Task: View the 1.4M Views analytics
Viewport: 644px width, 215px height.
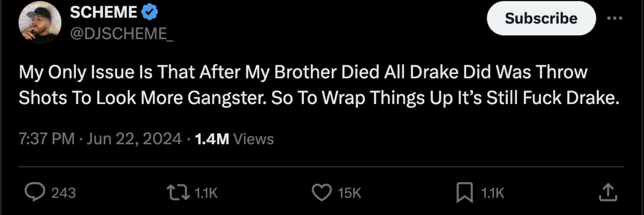Action: coord(234,139)
